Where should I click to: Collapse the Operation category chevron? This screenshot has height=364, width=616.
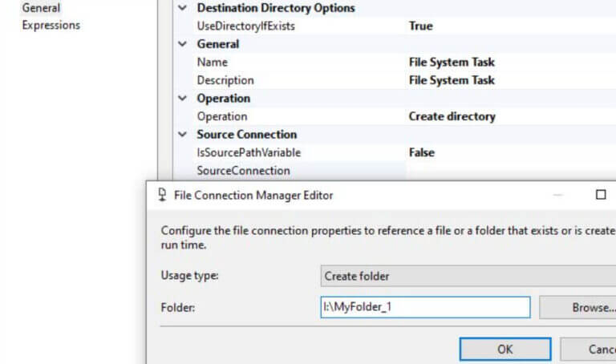182,99
